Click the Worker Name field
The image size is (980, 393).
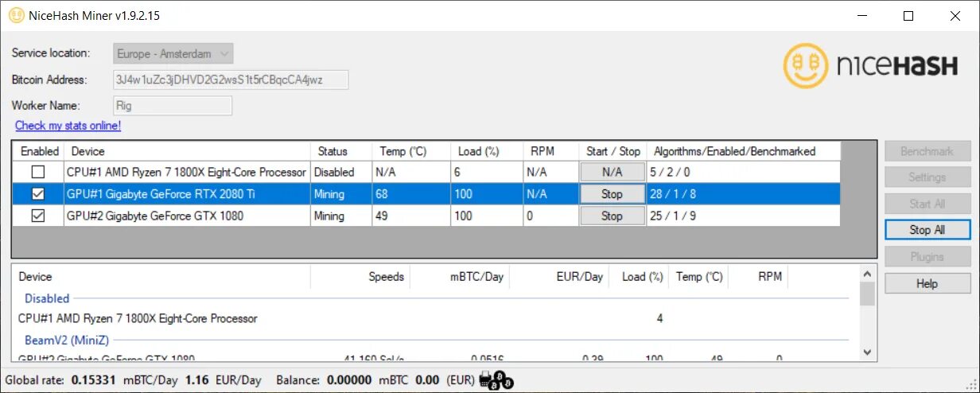click(x=173, y=106)
